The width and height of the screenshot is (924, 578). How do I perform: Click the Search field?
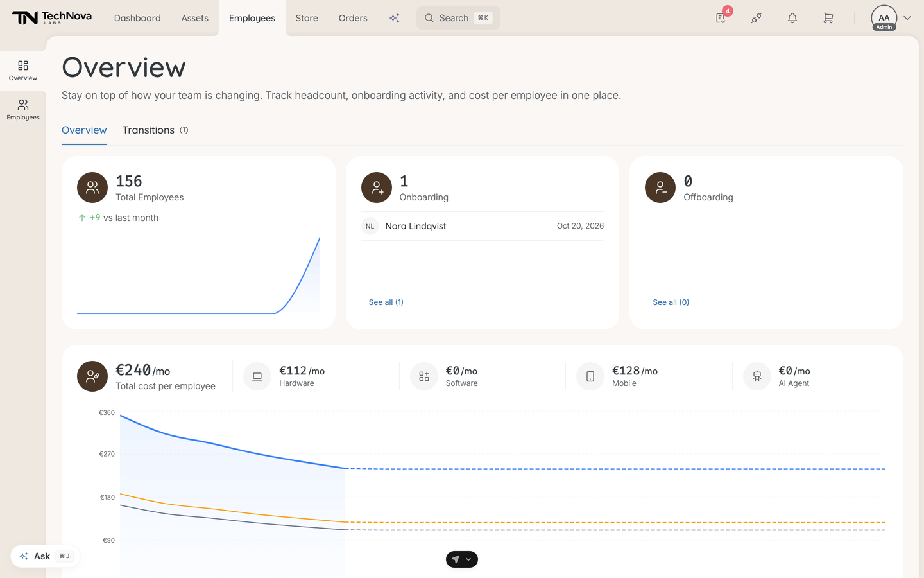click(x=458, y=18)
